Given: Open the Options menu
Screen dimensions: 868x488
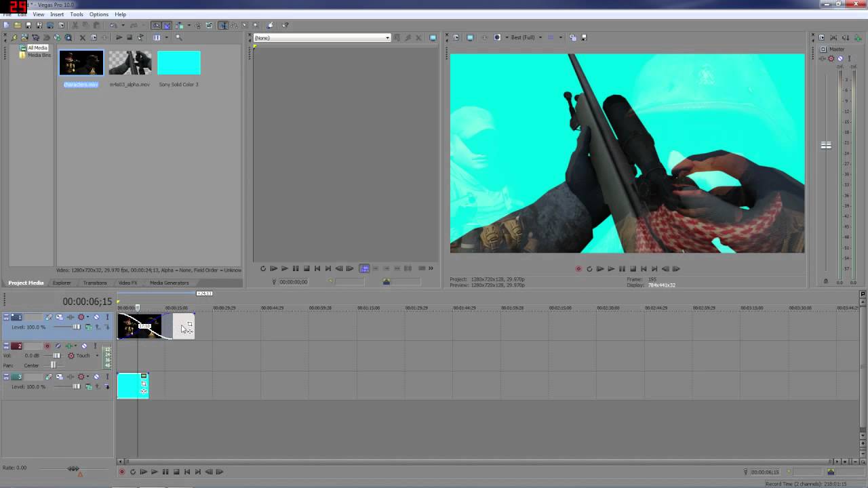Looking at the screenshot, I should click(x=99, y=14).
